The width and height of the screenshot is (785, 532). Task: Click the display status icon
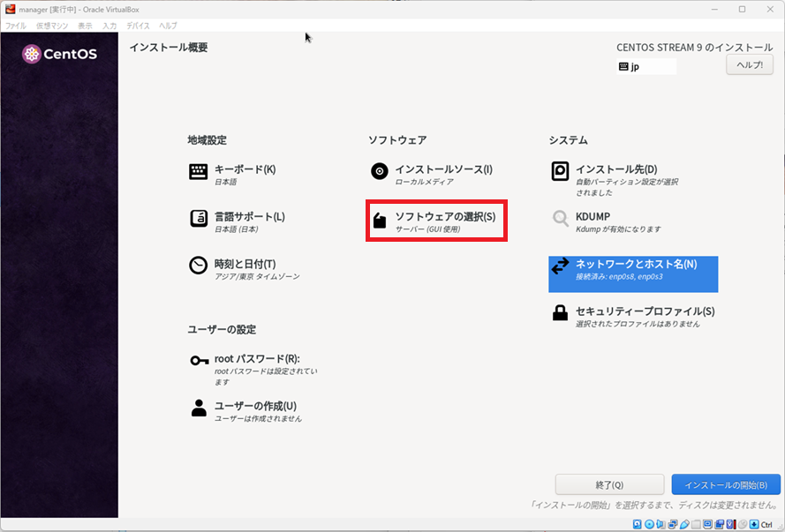point(707,524)
